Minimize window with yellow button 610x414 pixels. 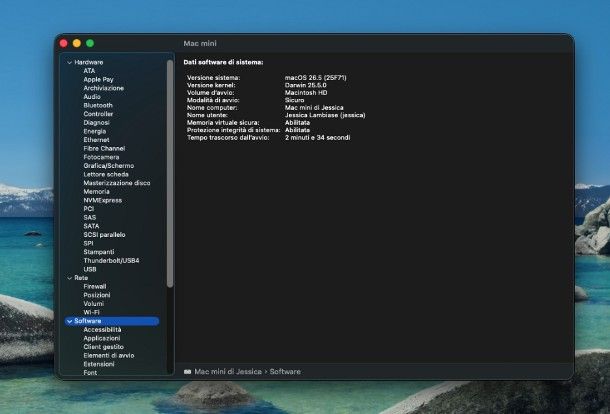point(77,43)
